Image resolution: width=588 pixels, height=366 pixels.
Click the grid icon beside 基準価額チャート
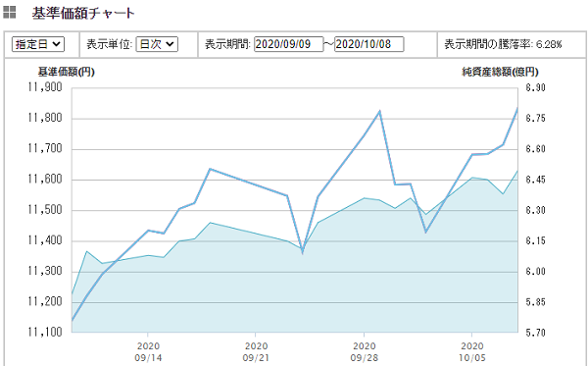[10, 13]
